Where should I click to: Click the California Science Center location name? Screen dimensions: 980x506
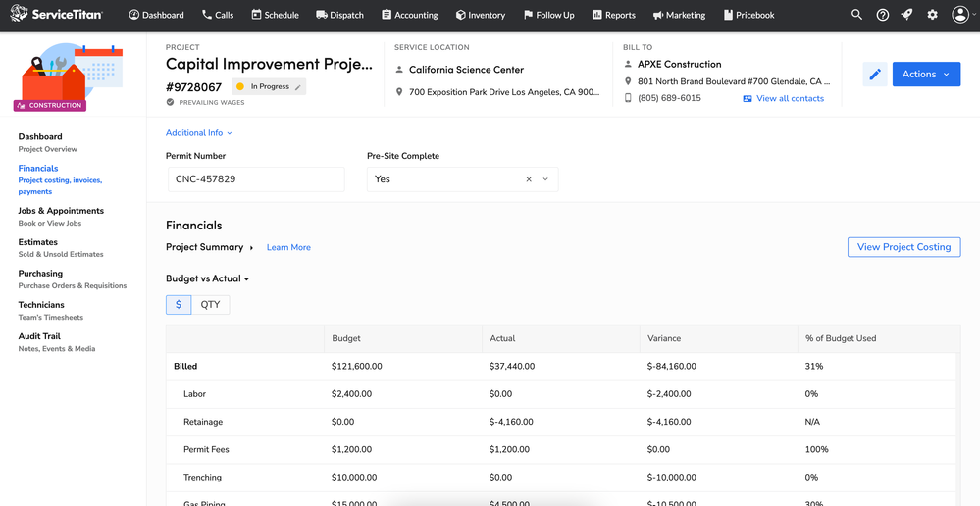(x=466, y=70)
